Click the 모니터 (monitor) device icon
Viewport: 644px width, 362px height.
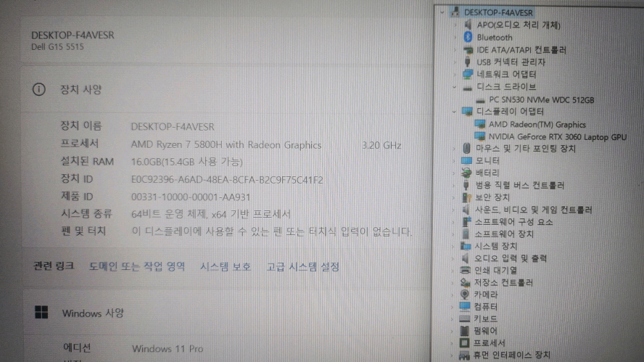click(x=467, y=160)
